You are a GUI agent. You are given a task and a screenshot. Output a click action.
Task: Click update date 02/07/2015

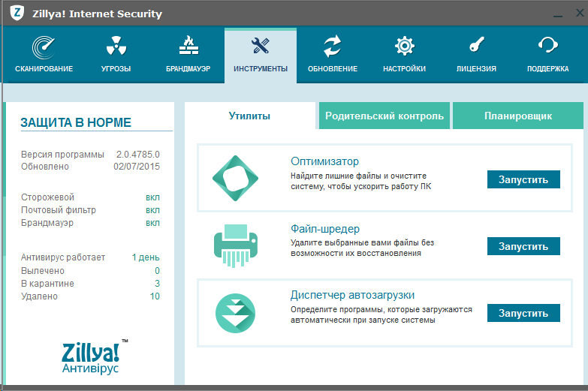[137, 167]
